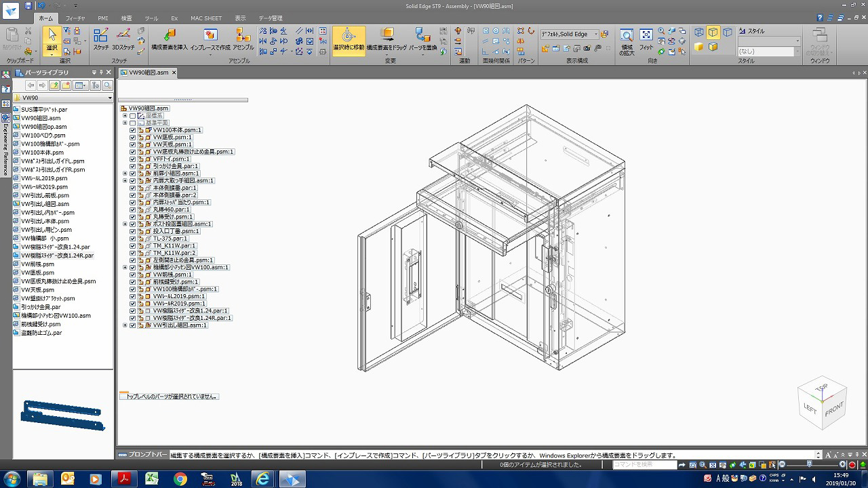Click the blue rail part preview thumbnail
Viewport: 868px width, 488px height.
point(62,415)
